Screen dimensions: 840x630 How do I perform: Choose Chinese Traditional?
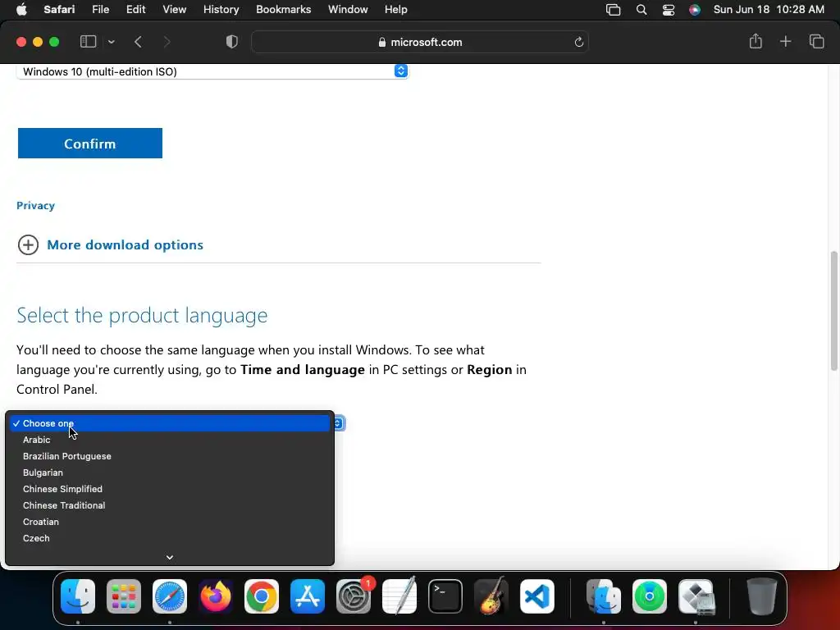[169, 505]
